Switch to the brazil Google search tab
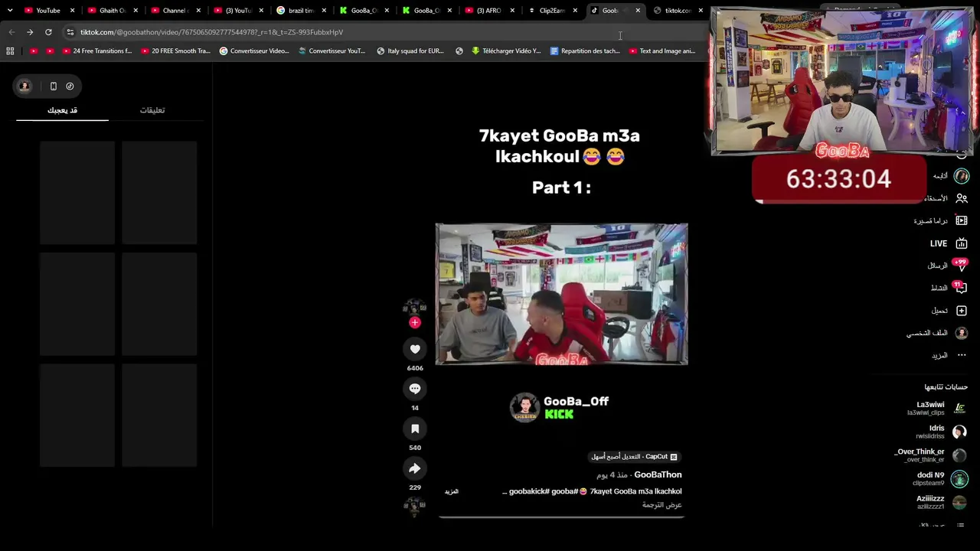The image size is (980, 551). pos(300,11)
